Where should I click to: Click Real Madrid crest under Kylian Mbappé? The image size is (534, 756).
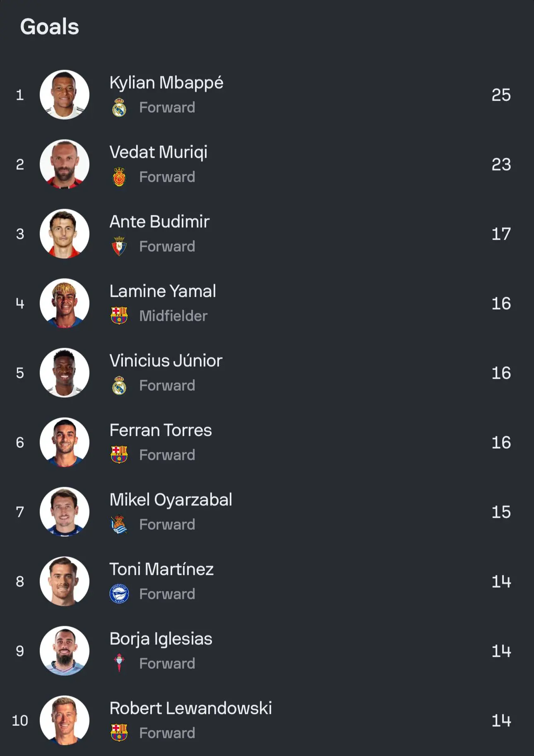pos(119,107)
